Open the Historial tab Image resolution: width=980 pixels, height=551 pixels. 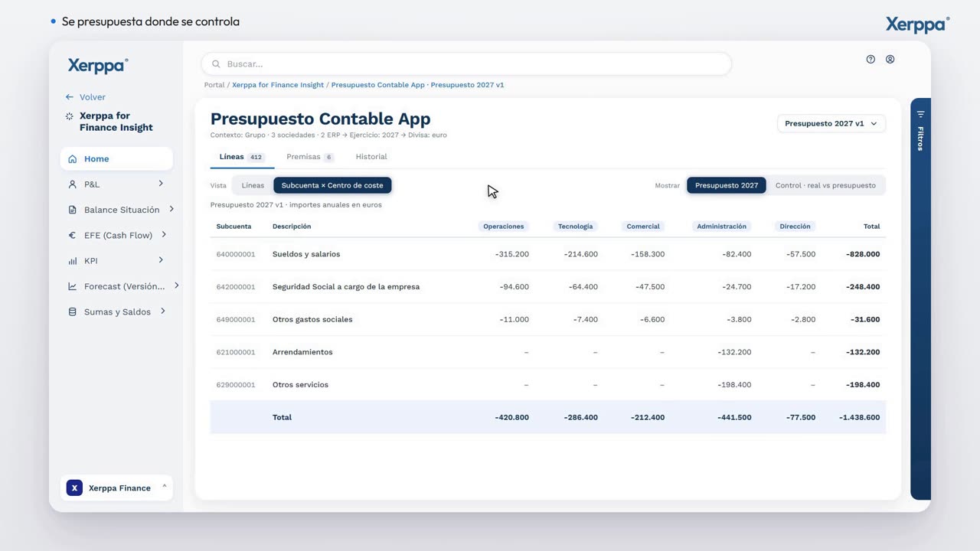tap(371, 157)
